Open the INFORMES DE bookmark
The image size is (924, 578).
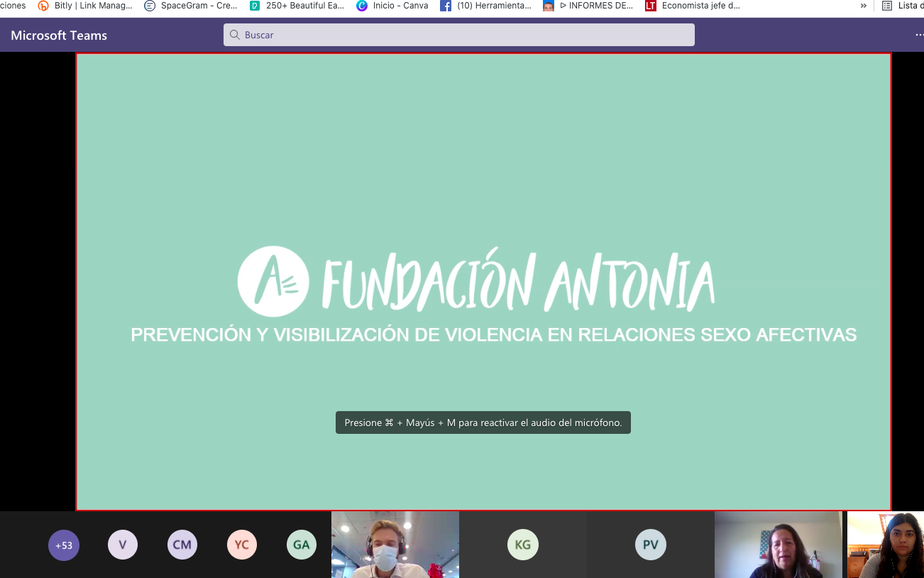[x=588, y=6]
